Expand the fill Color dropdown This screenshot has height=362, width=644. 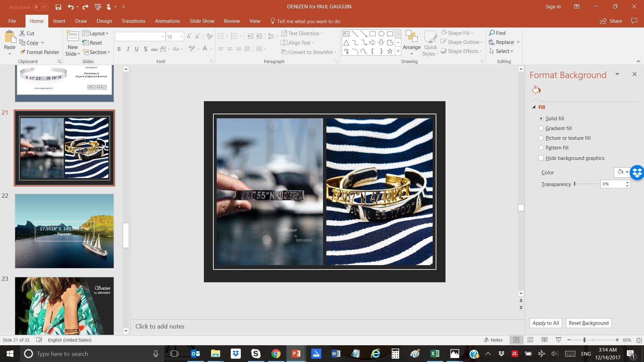[627, 172]
